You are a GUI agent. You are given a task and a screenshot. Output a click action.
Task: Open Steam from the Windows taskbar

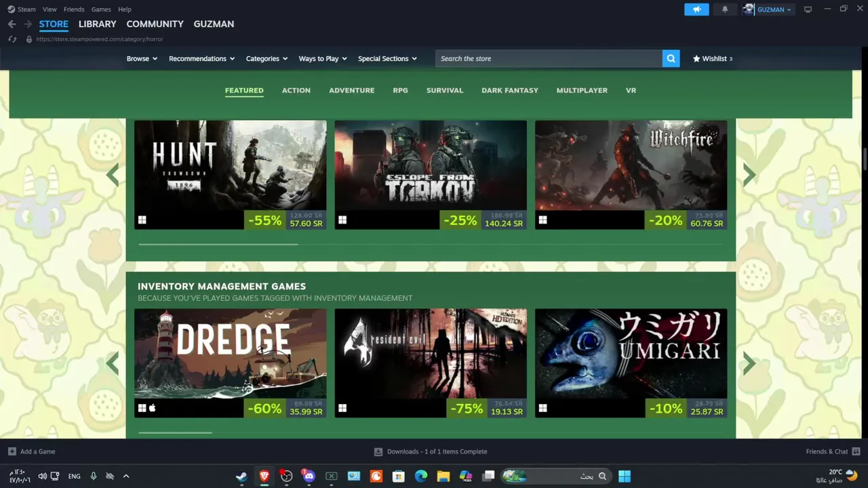(241, 476)
